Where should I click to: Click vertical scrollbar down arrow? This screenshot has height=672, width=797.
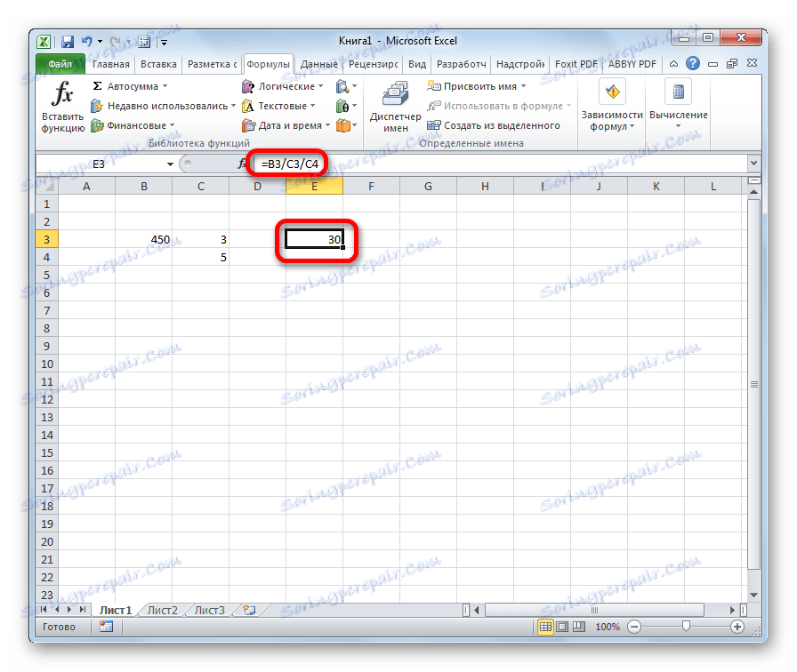(753, 595)
